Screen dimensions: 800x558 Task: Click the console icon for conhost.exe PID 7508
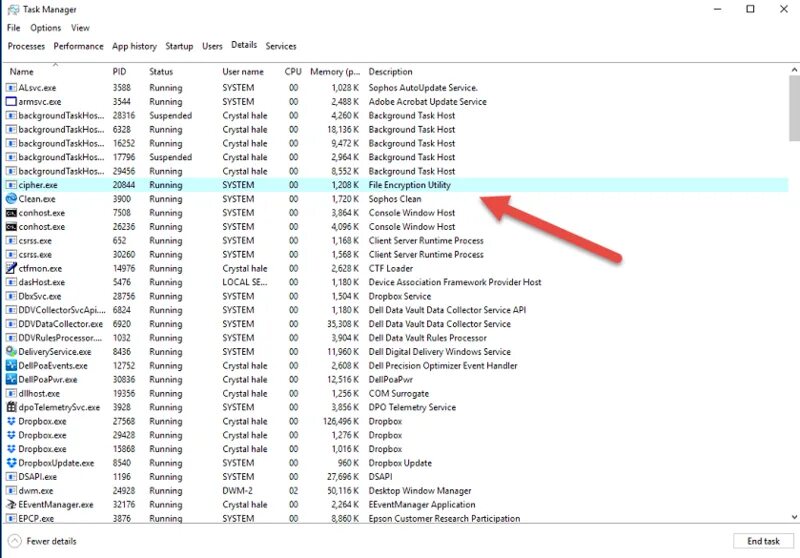11,213
